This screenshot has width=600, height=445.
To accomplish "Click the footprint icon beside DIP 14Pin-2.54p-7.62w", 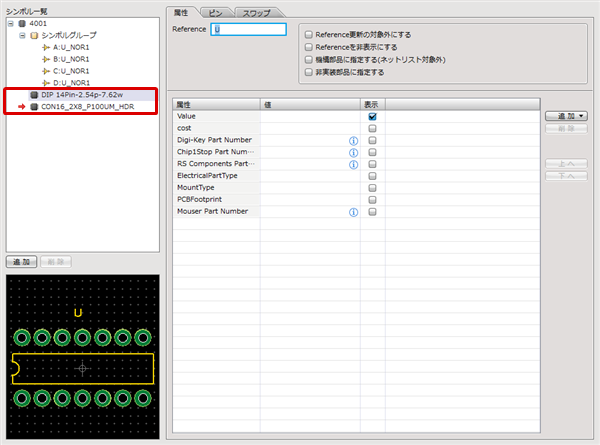I will (x=34, y=95).
